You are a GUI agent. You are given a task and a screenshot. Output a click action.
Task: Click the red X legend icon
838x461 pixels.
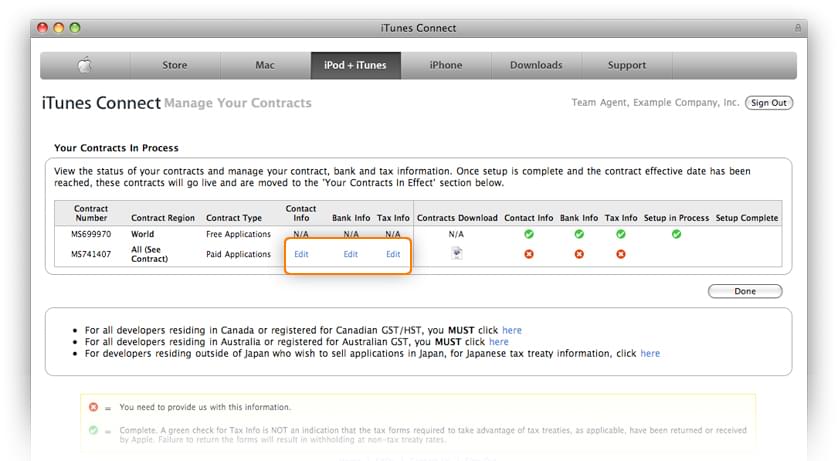point(94,407)
